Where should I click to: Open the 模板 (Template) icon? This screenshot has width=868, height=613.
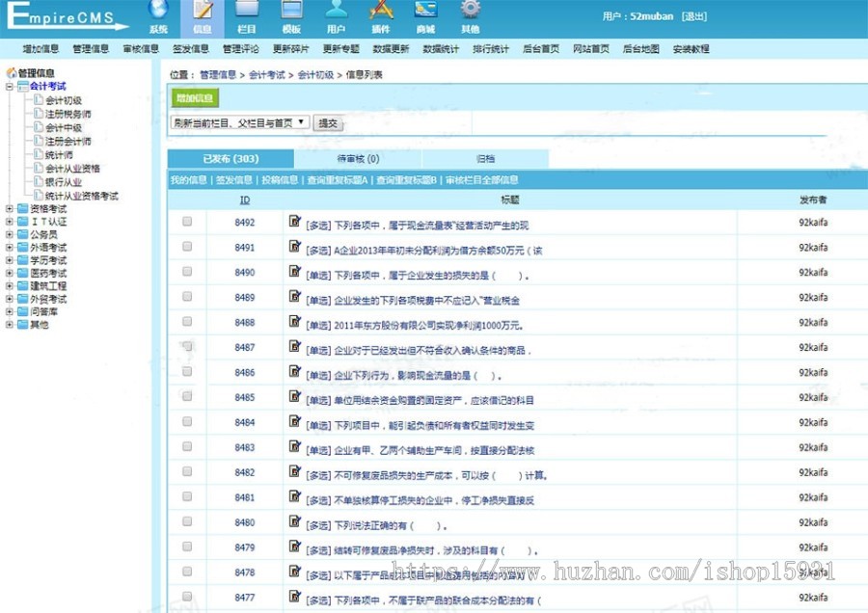(x=291, y=12)
